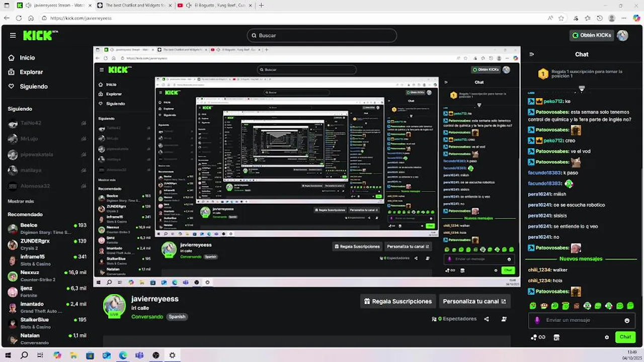Open browser Settings and more ellipsis

(624, 18)
